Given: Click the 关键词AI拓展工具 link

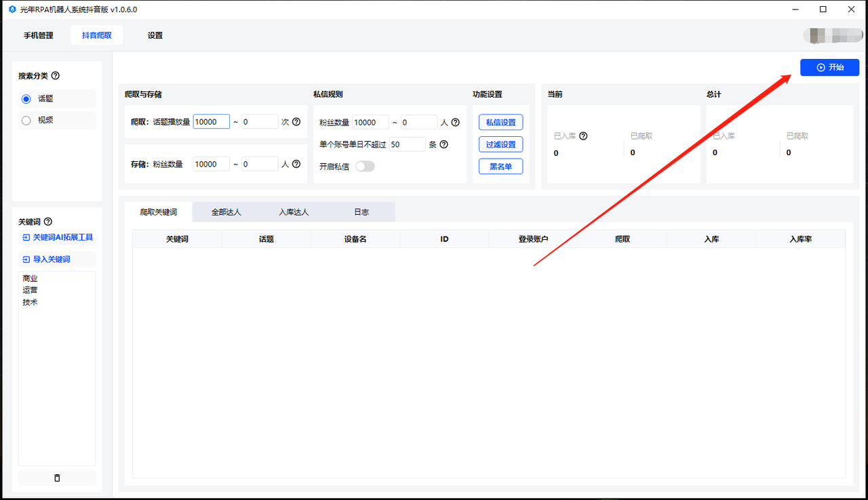Looking at the screenshot, I should click(58, 238).
